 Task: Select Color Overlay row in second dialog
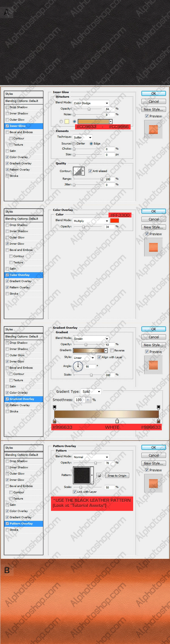(x=24, y=275)
